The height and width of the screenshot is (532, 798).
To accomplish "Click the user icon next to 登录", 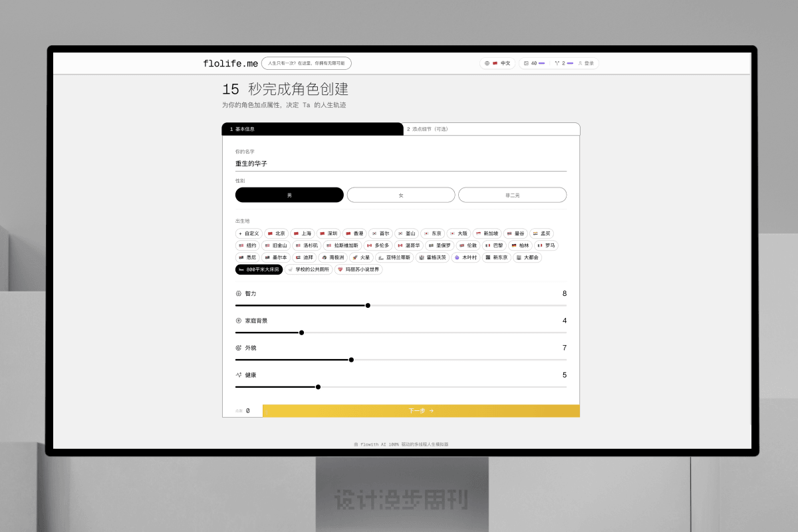I will [x=580, y=63].
